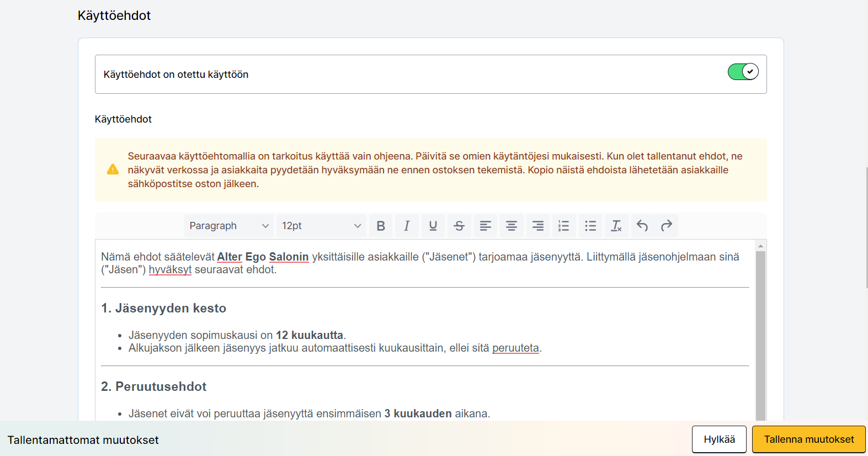The width and height of the screenshot is (868, 456).
Task: Apply strikethrough formatting
Action: pos(459,226)
